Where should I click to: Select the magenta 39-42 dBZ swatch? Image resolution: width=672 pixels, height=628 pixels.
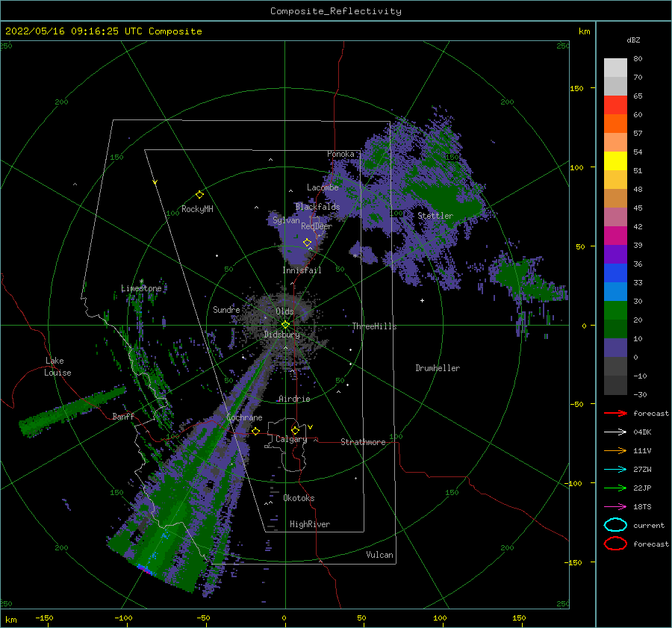(615, 236)
